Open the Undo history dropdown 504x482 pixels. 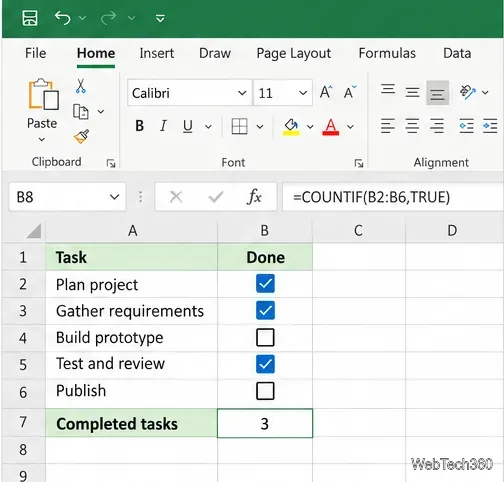click(82, 18)
